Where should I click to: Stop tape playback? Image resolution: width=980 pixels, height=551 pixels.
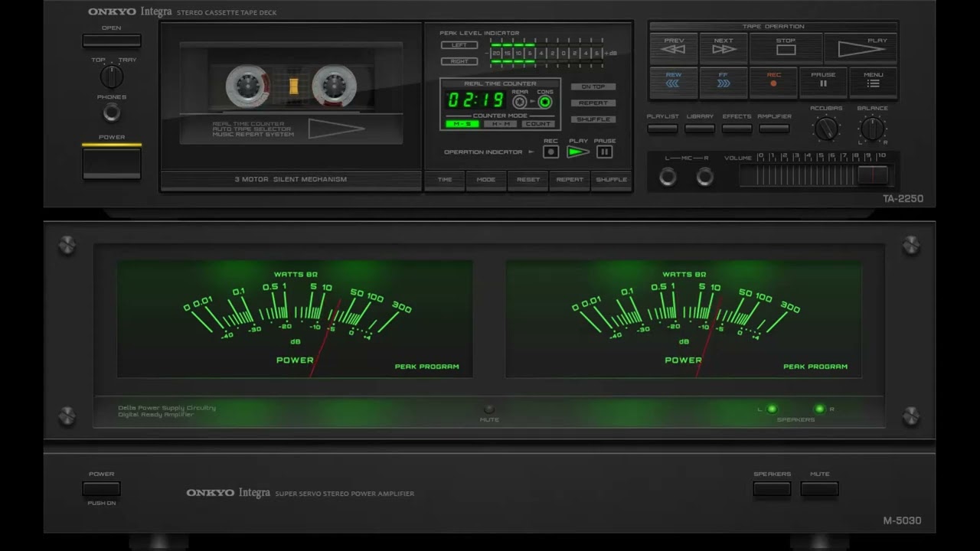pyautogui.click(x=786, y=48)
